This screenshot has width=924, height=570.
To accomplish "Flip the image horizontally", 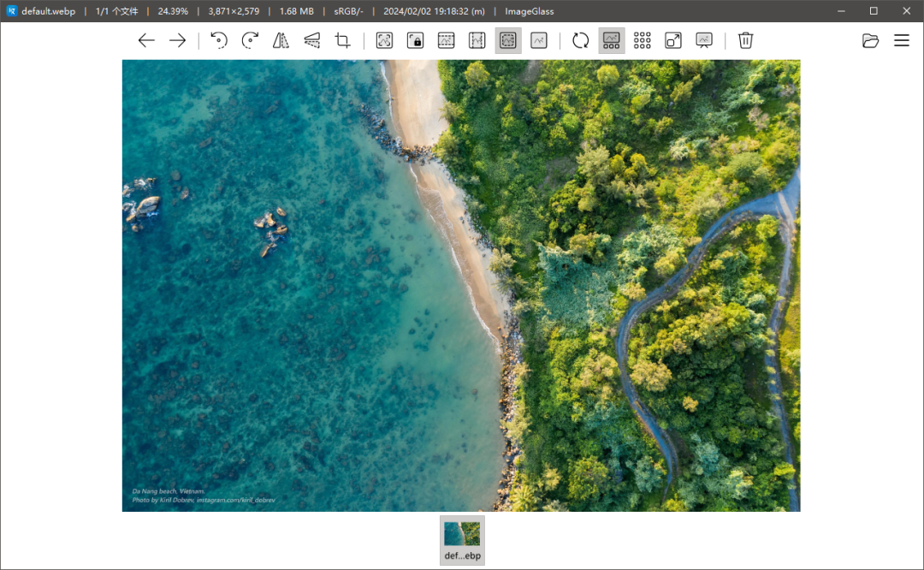I will coord(281,40).
